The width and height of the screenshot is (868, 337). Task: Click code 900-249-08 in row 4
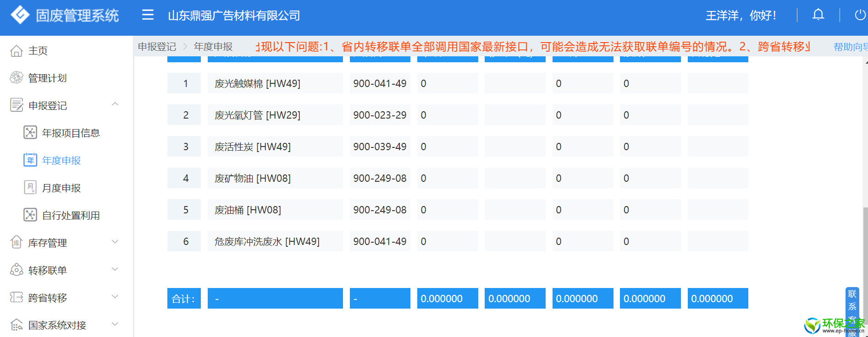click(380, 178)
